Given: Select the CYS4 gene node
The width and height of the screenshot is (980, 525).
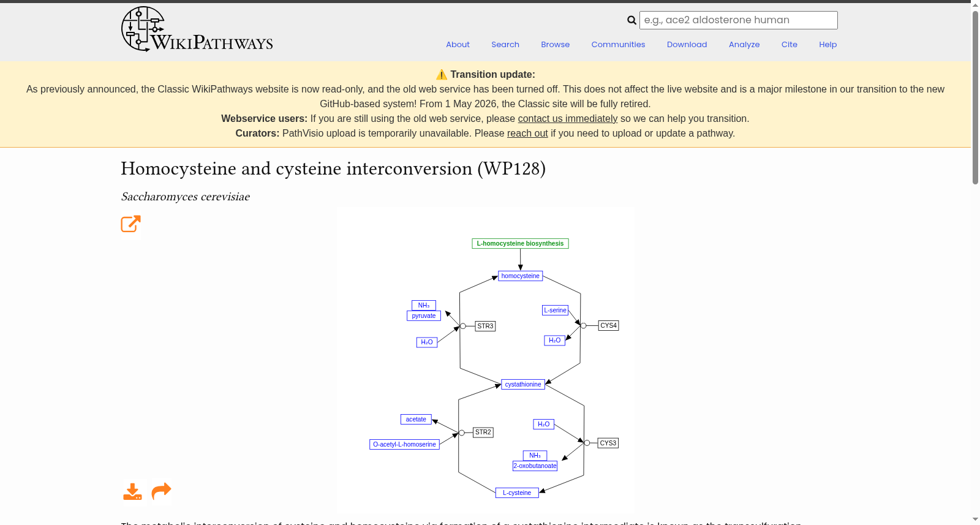Looking at the screenshot, I should [608, 326].
